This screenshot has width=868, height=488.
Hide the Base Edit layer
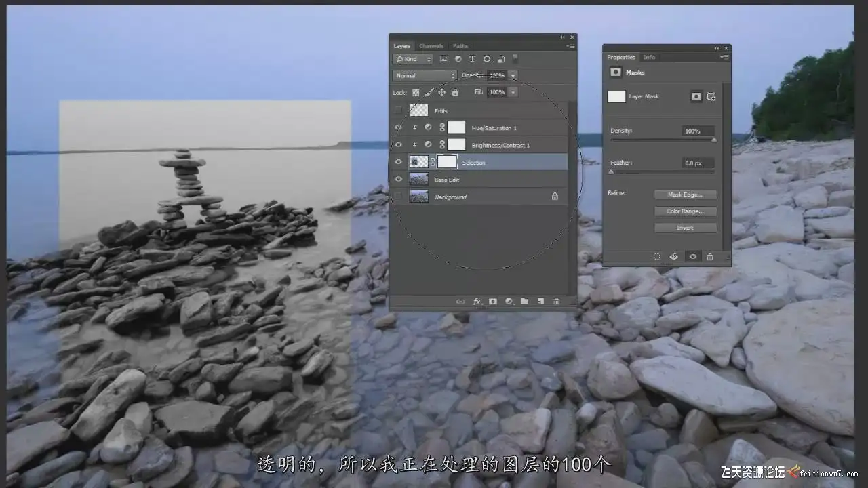399,180
